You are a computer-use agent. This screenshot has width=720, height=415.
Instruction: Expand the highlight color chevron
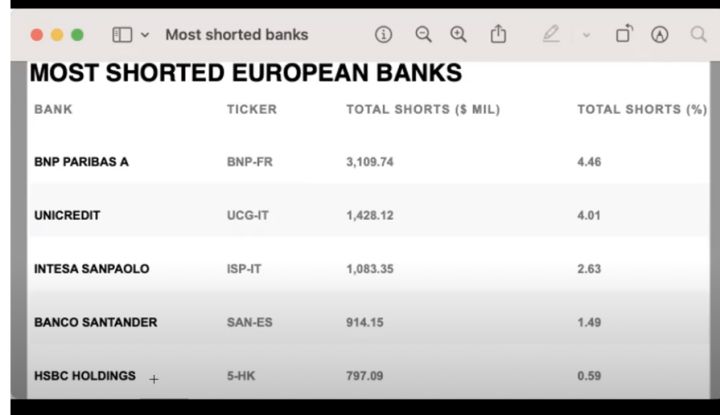click(586, 34)
